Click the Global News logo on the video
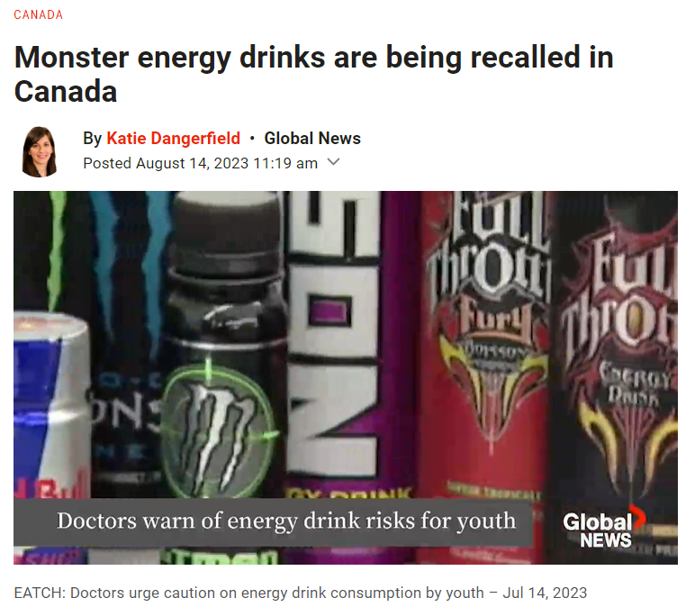This screenshot has width=695, height=616. (604, 528)
